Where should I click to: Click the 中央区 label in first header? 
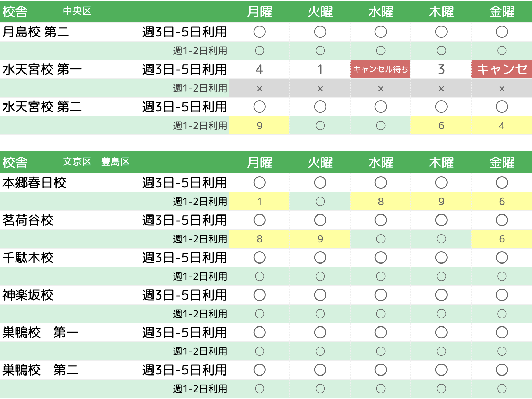coord(77,11)
